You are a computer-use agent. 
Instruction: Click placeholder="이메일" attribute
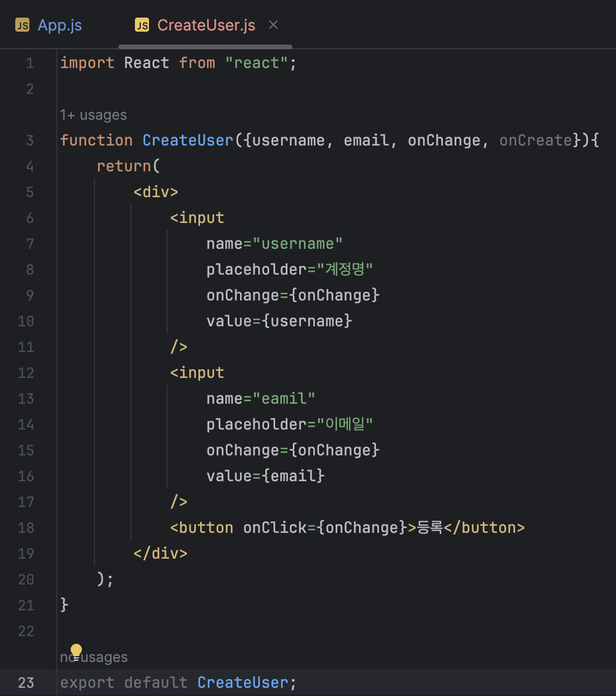pyautogui.click(x=289, y=424)
